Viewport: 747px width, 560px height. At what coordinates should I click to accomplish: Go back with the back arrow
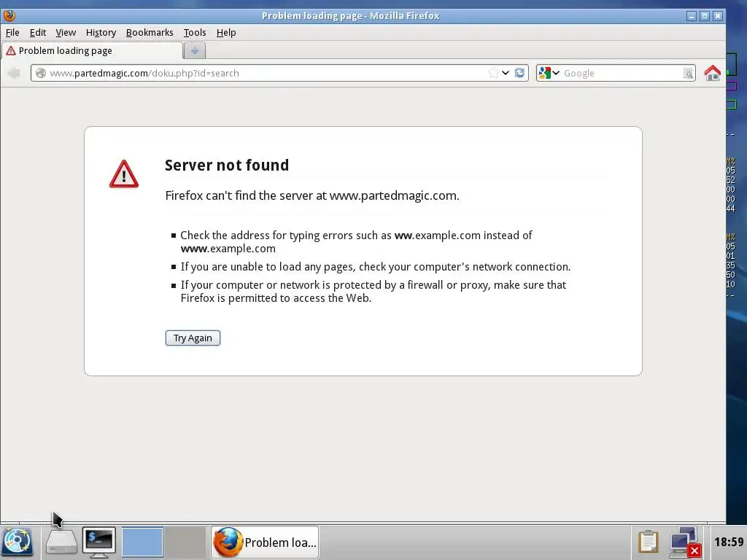pos(15,73)
